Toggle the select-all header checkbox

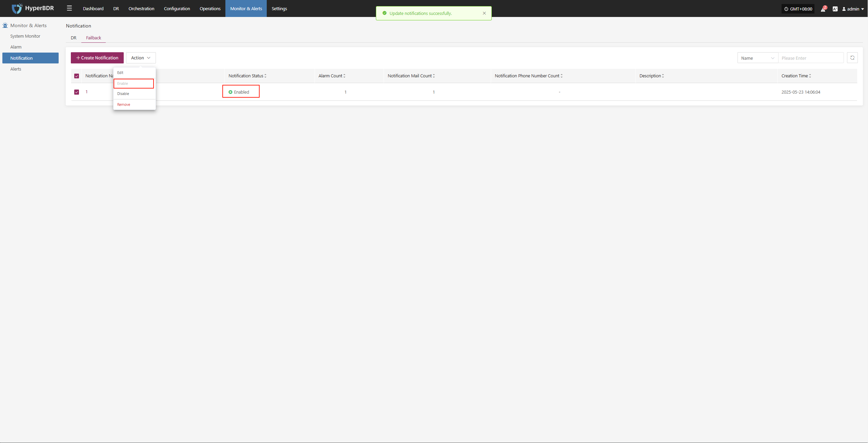pyautogui.click(x=77, y=76)
